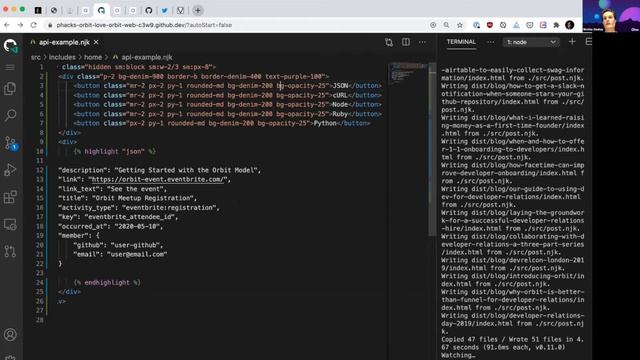Create a new terminal with plus icon
The image size is (640, 360).
click(x=572, y=42)
